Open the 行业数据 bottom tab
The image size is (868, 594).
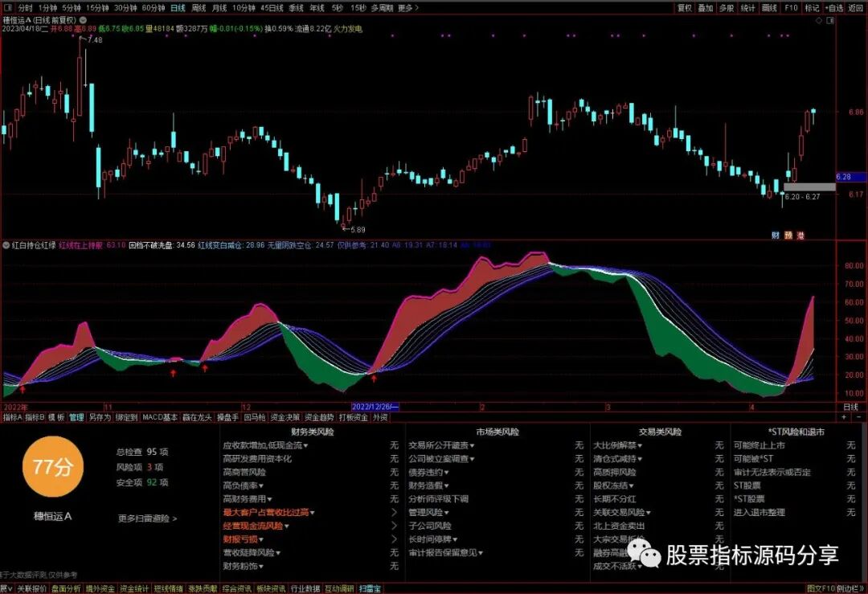pyautogui.click(x=305, y=588)
